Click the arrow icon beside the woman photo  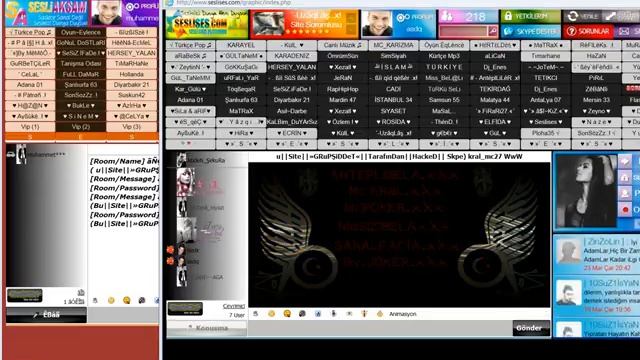click(x=624, y=161)
